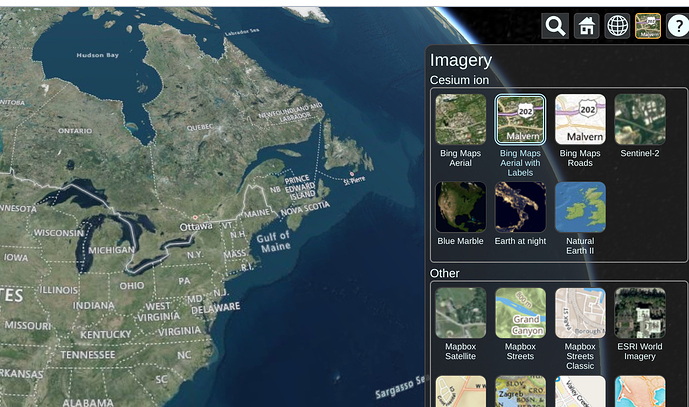The width and height of the screenshot is (689, 407).
Task: Click the 'Earth at night' caption text
Action: tap(520, 241)
